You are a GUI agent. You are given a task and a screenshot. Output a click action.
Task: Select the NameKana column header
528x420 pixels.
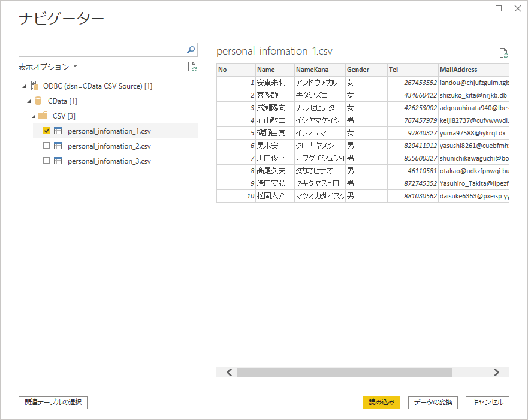pyautogui.click(x=312, y=70)
